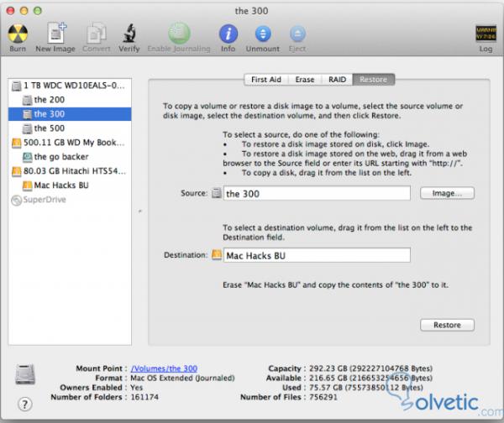Select Mac Hacks BU volume in sidebar

click(x=70, y=185)
